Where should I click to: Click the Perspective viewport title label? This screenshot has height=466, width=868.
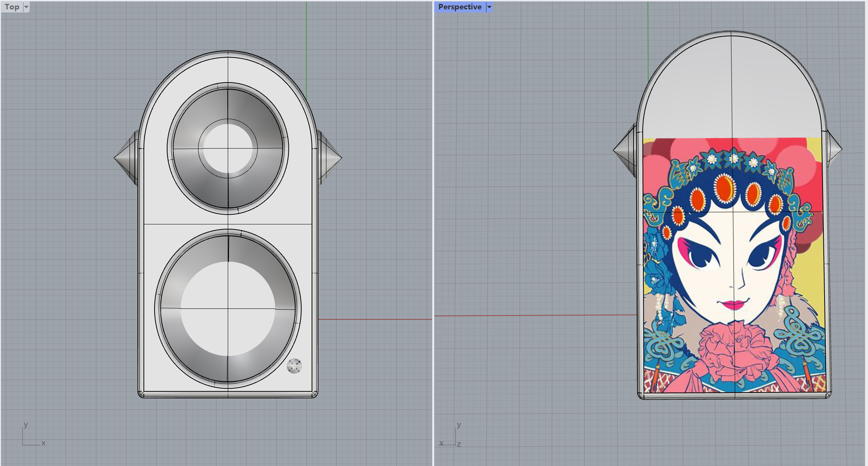pyautogui.click(x=460, y=7)
